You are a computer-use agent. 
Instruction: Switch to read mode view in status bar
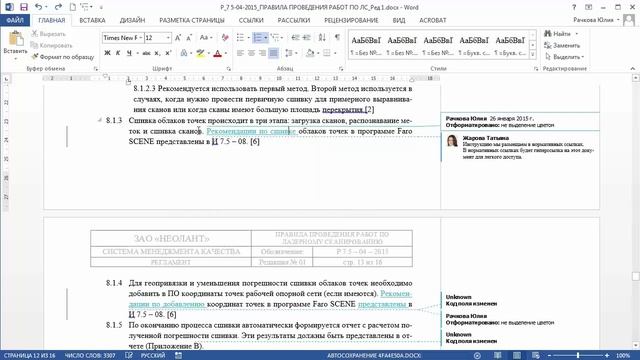[498, 356]
